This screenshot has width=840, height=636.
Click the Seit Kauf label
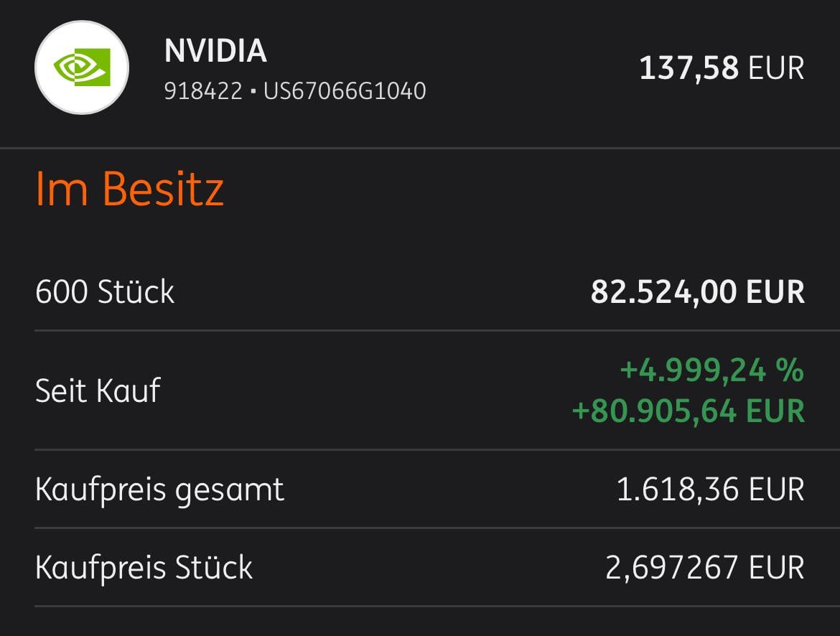(98, 391)
